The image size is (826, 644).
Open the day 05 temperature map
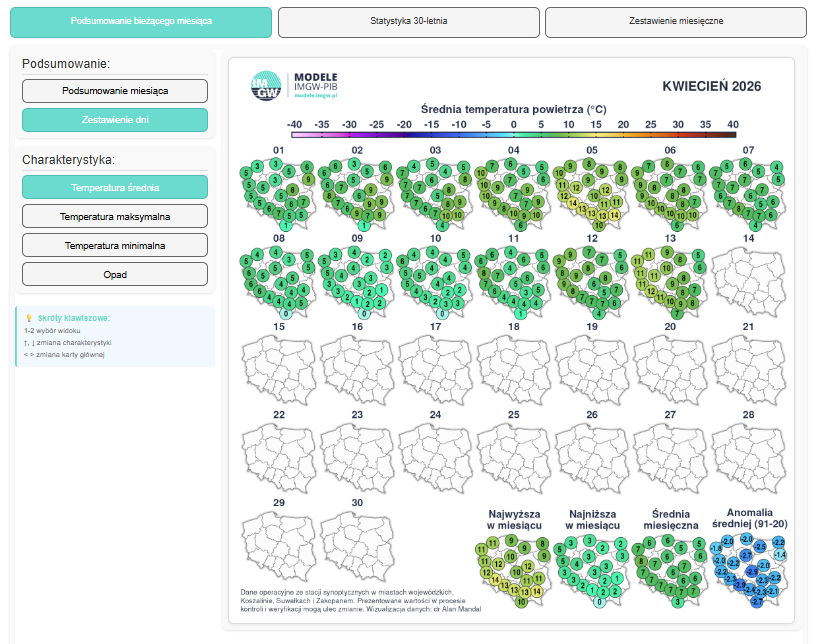[x=591, y=192]
